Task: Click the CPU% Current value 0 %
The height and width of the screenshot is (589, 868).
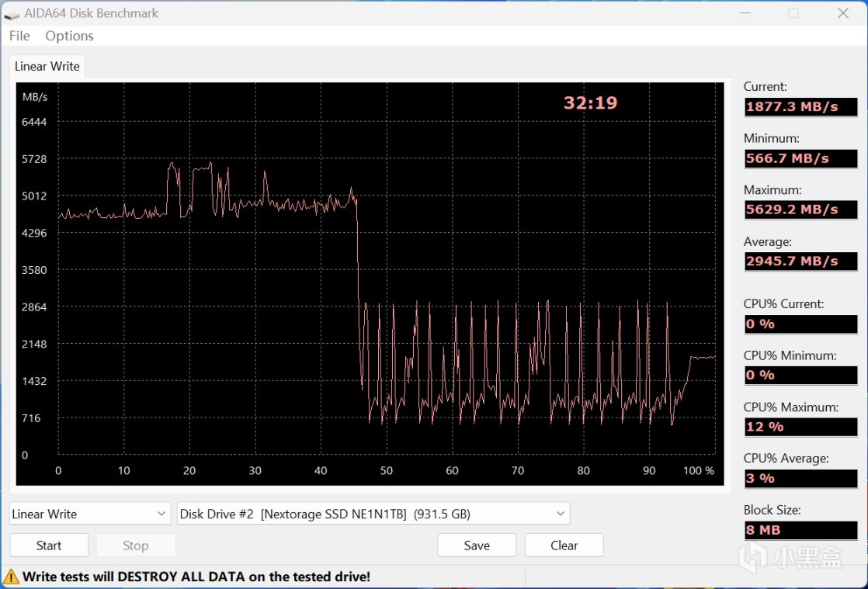Action: tap(801, 324)
